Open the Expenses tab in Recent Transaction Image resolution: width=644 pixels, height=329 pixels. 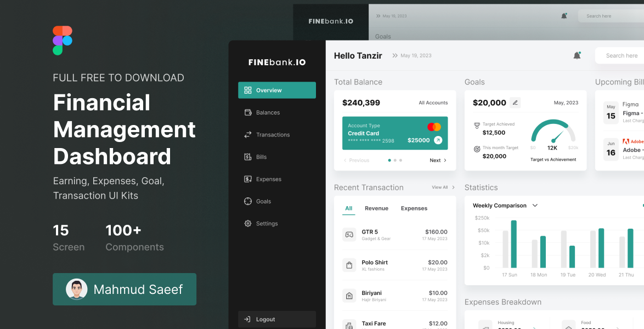pos(414,208)
